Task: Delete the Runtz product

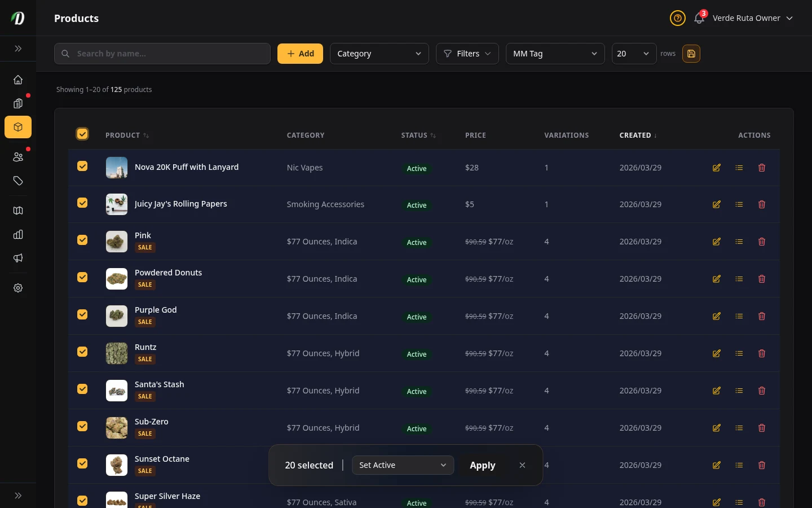Action: (x=762, y=353)
